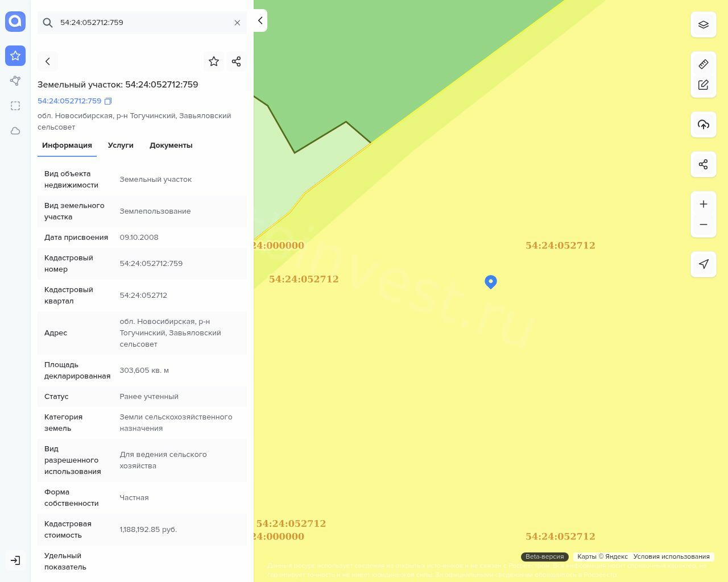Image resolution: width=728 pixels, height=582 pixels.
Task: Share the map via right toolbar
Action: (x=703, y=164)
